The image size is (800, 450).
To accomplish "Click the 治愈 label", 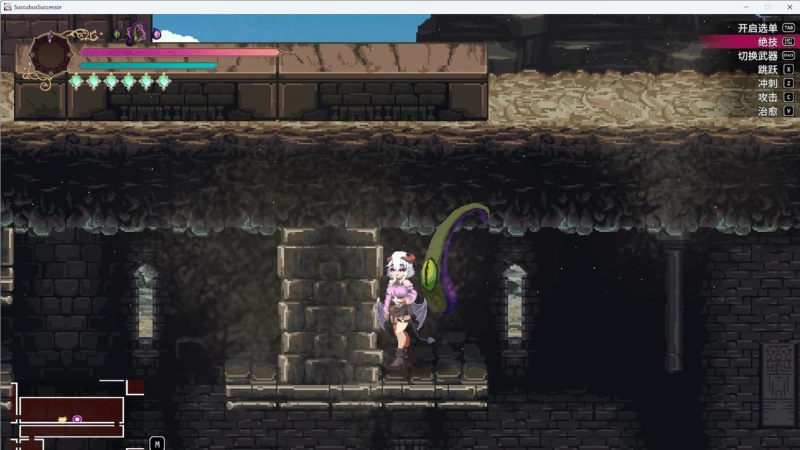I will click(x=767, y=111).
